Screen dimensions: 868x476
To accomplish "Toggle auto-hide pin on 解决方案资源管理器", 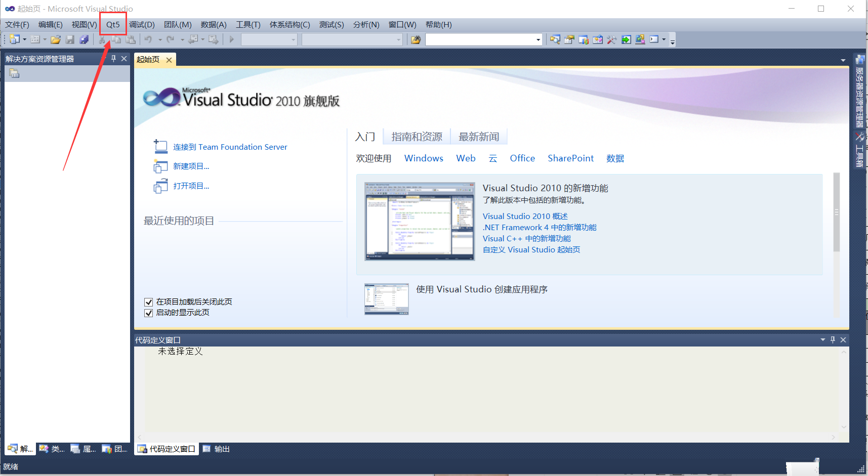I will [x=113, y=58].
